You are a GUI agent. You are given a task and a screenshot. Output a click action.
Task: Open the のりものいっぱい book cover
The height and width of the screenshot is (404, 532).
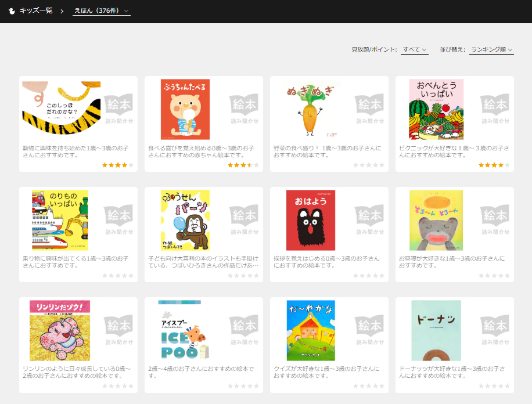click(60, 220)
